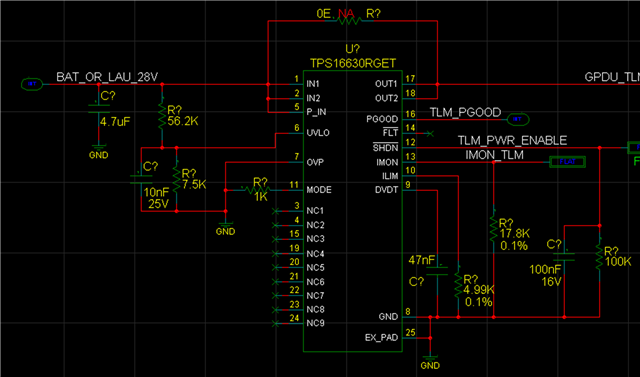This screenshot has width=640, height=377.
Task: Click the IN1 pin name
Action: point(313,84)
